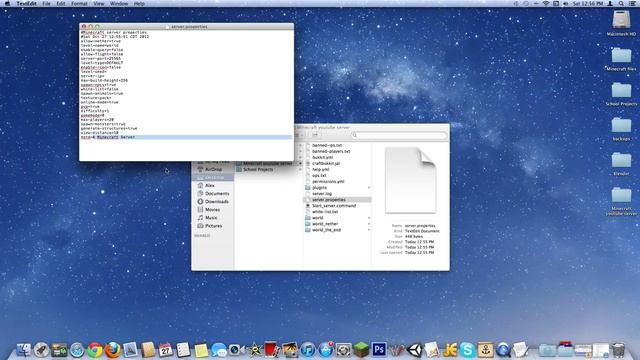640x360 pixels.
Task: Open the Window menu
Action: (x=119, y=3)
